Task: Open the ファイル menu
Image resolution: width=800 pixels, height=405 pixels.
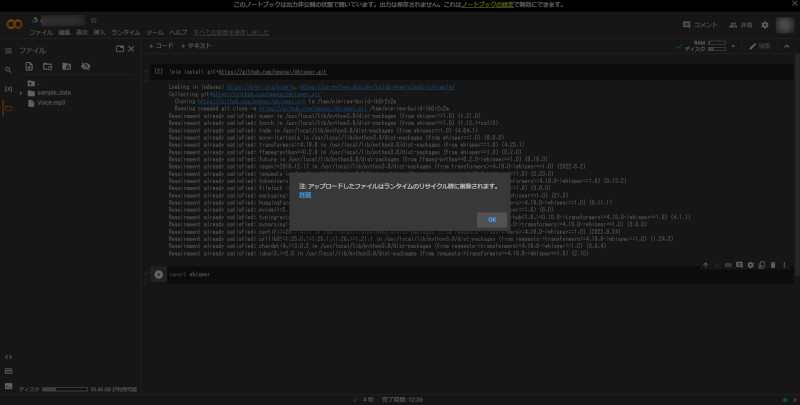Action: coord(41,33)
